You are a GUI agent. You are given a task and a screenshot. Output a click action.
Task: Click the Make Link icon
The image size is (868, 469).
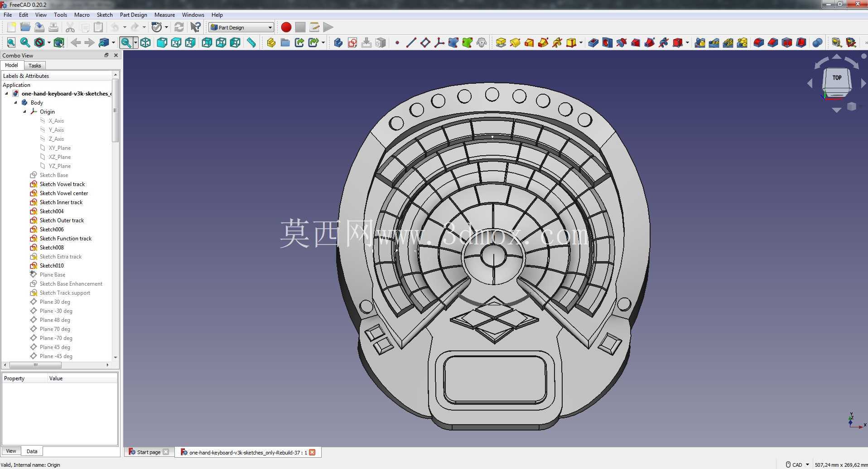pyautogui.click(x=299, y=43)
